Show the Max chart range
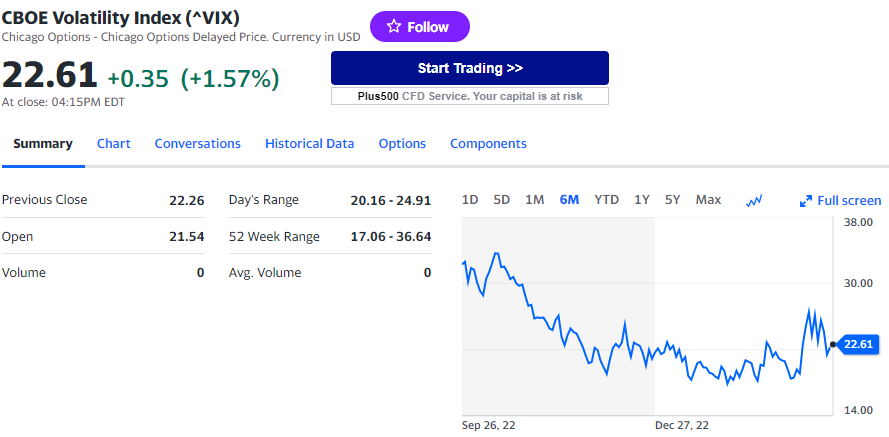 click(708, 200)
